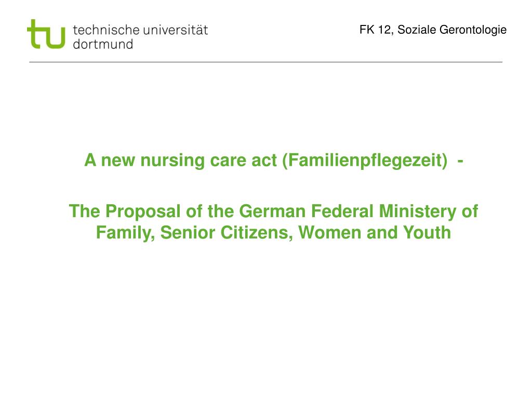Click the word 'nursing' in the title
This screenshot has height=399, width=532.
[172, 161]
